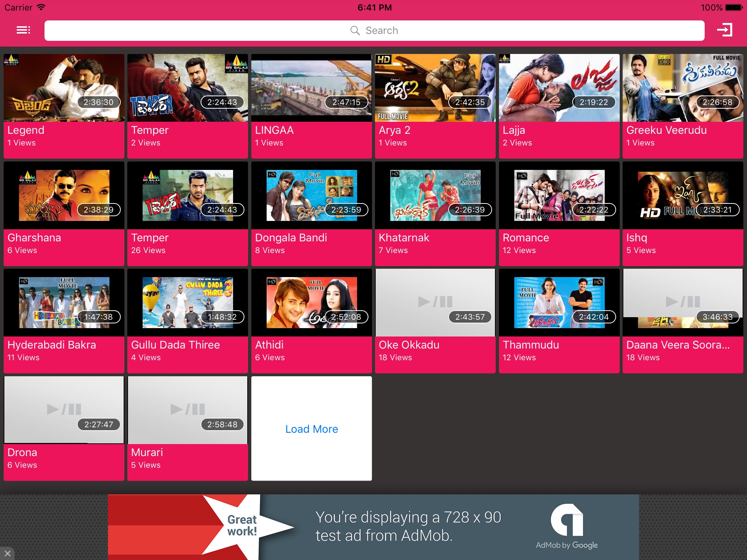Focus the Search input field
The width and height of the screenshot is (747, 560).
click(x=374, y=31)
